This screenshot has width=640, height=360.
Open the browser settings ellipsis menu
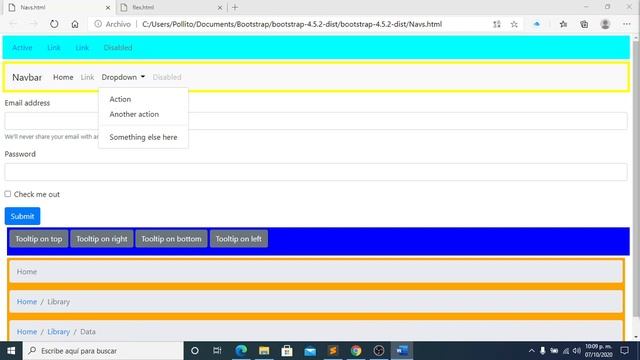click(627, 24)
